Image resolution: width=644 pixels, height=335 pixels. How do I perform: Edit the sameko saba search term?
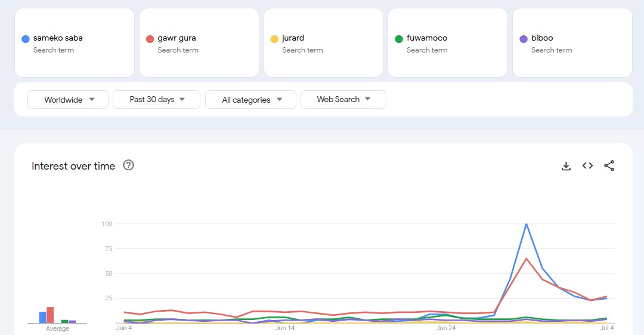pyautogui.click(x=58, y=38)
